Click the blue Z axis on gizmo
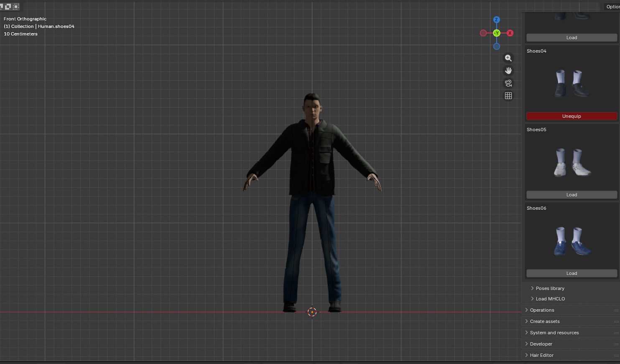 [497, 20]
